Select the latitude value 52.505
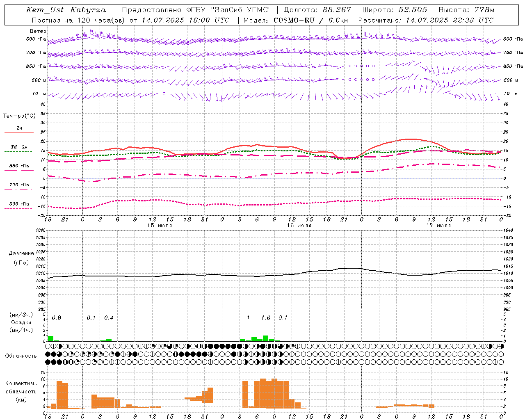This screenshot has width=525, height=420. pyautogui.click(x=413, y=10)
